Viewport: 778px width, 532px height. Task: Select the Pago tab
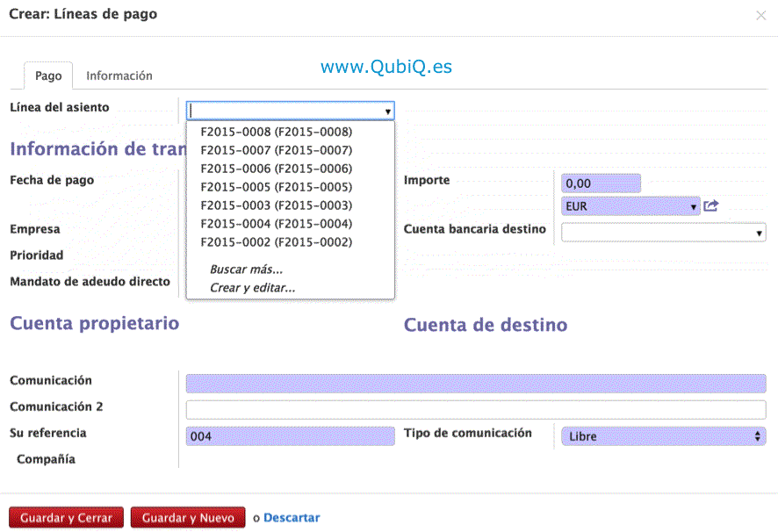48,76
